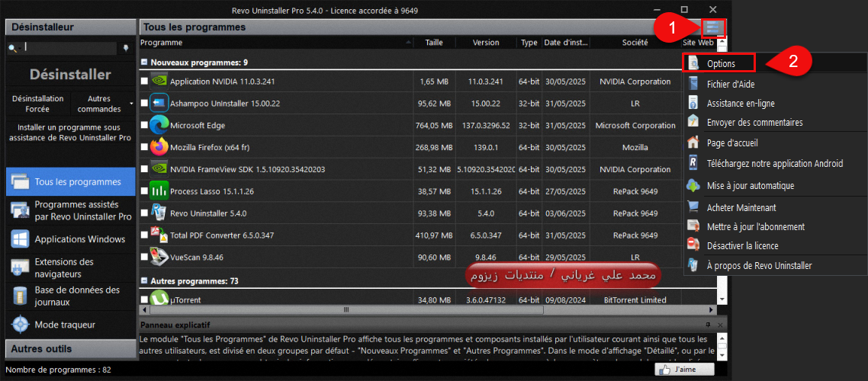
Task: Click the Acheter Maintenant cart icon
Action: (693, 207)
